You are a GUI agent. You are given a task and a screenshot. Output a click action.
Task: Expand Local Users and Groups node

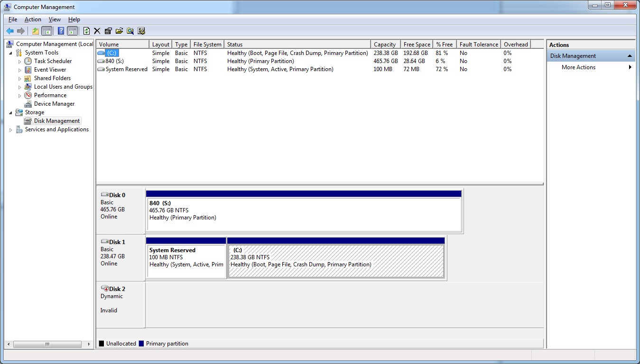pyautogui.click(x=20, y=87)
